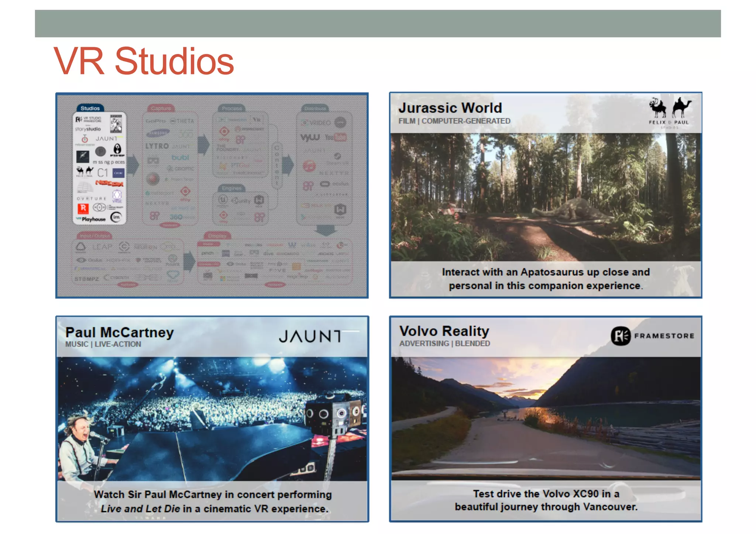Click 'ADVERTISING | BLENDED' subtitle

[444, 343]
